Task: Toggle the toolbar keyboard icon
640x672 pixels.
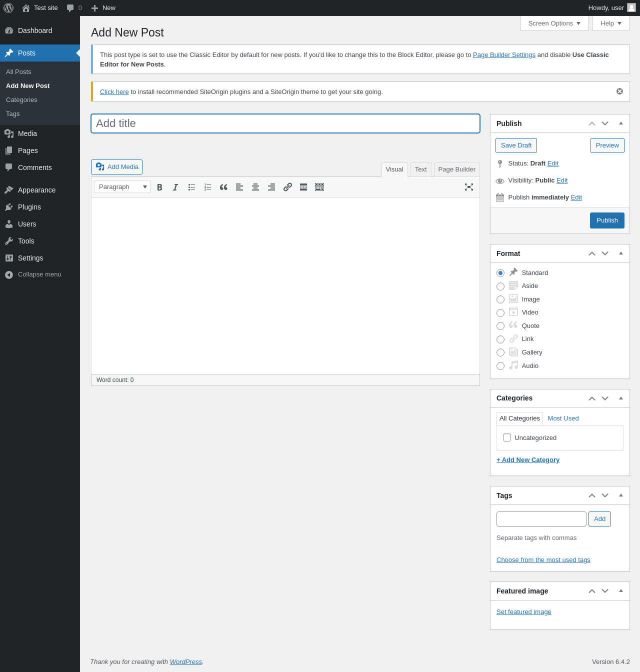Action: (x=319, y=187)
